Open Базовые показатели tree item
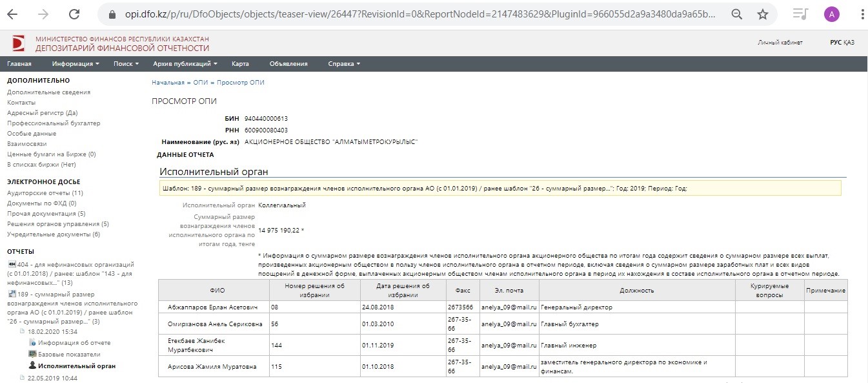Image resolution: width=868 pixels, height=383 pixels. pyautogui.click(x=69, y=355)
